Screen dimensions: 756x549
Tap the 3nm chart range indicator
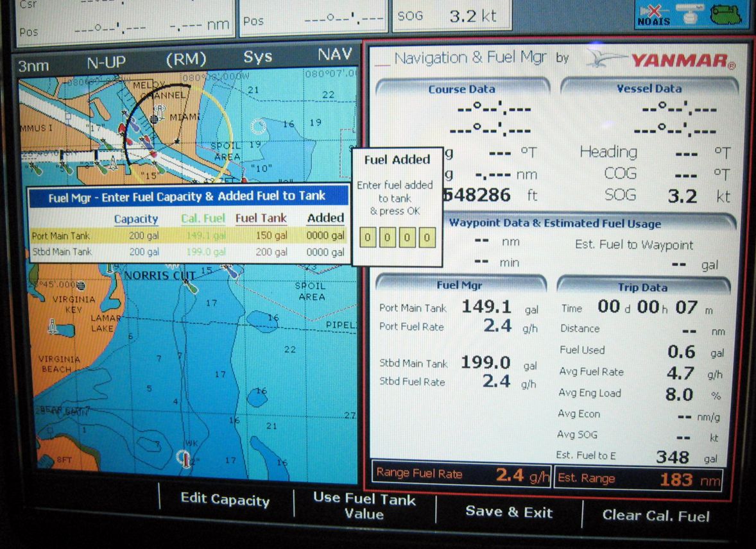pyautogui.click(x=33, y=65)
